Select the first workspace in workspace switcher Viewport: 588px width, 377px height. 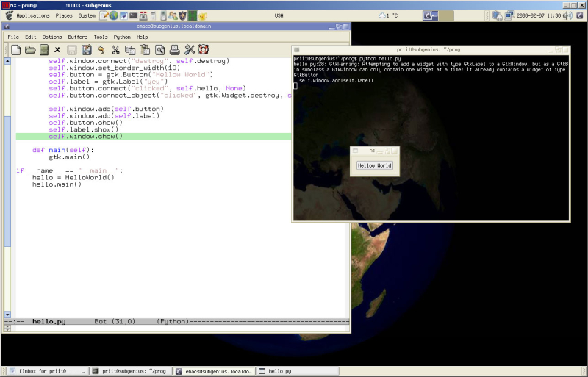[430, 15]
